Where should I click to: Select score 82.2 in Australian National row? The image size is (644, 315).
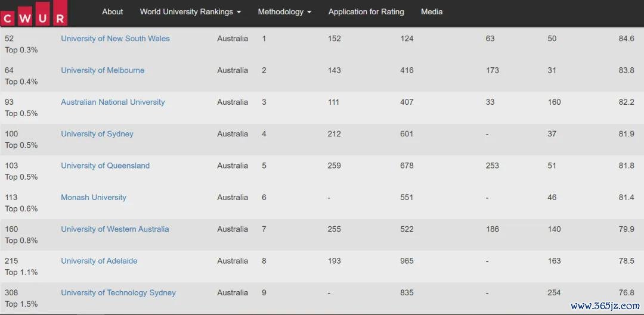[x=626, y=102]
